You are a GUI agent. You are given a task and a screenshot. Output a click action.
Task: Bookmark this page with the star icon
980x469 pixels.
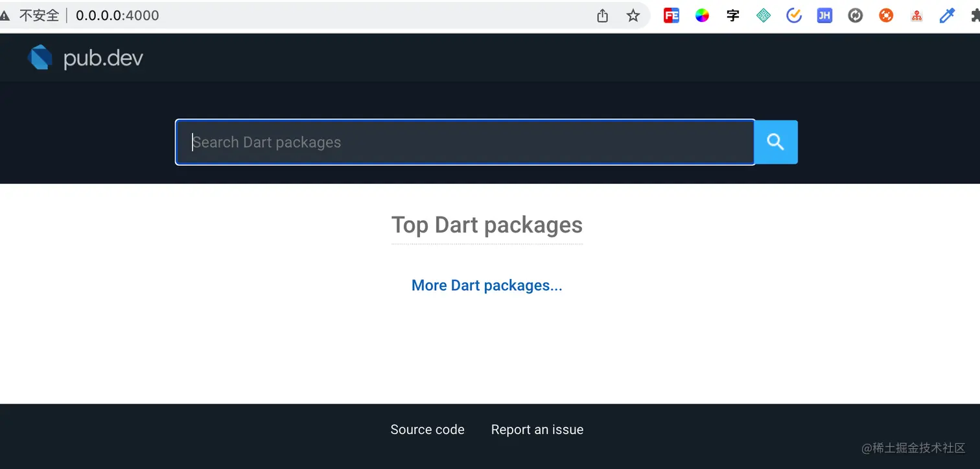tap(633, 16)
